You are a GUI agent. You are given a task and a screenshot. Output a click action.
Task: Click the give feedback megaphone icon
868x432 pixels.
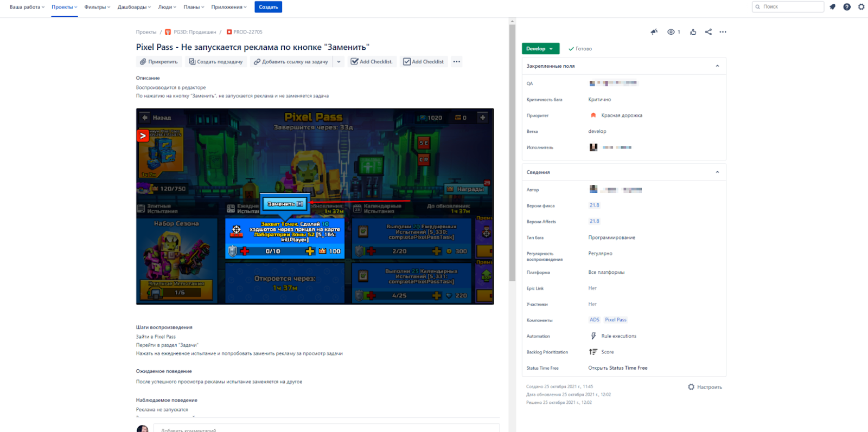pos(654,32)
